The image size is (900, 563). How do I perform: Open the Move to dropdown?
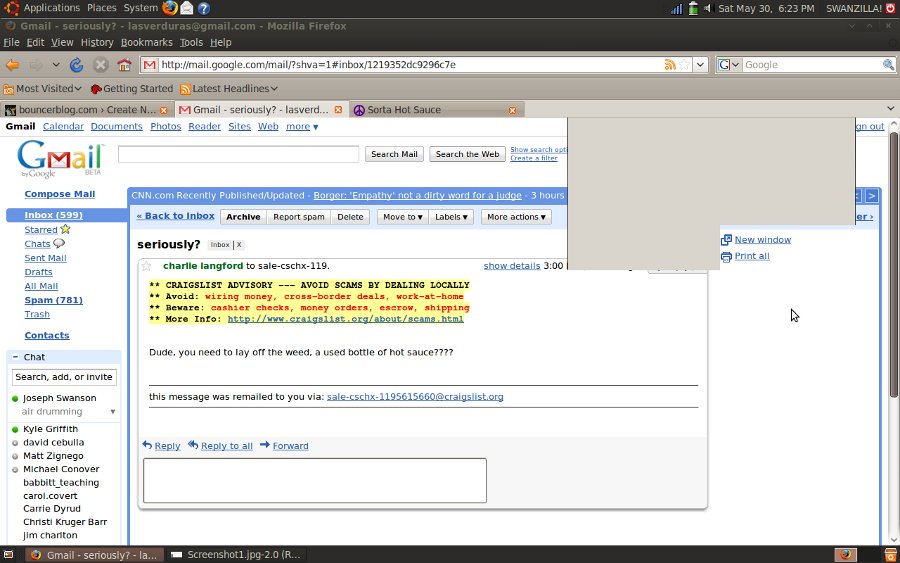(x=402, y=217)
